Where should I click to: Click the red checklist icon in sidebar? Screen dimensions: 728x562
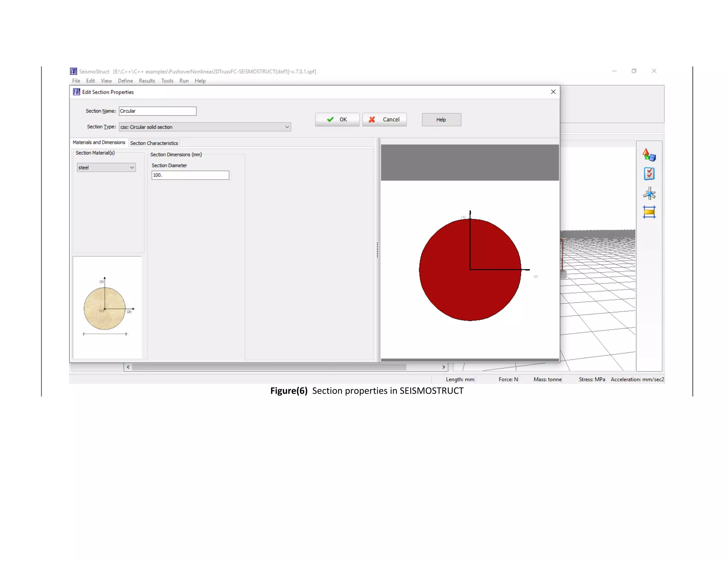click(x=649, y=174)
